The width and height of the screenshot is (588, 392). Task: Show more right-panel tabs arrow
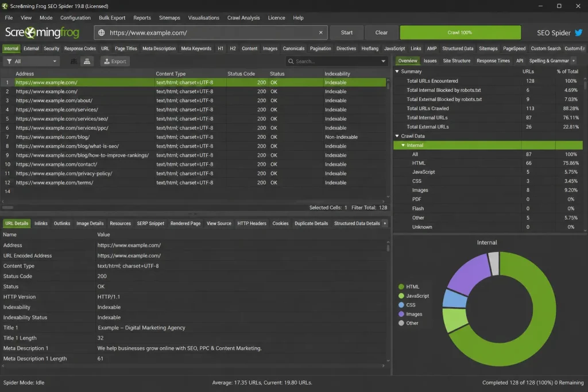click(574, 61)
